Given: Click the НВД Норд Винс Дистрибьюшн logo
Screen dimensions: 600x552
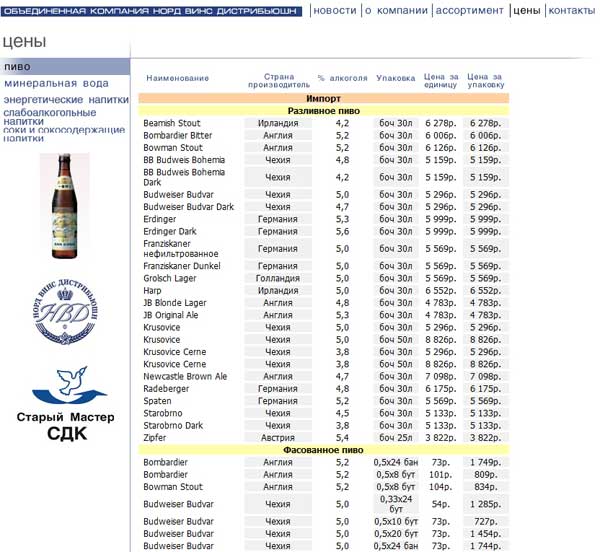Looking at the screenshot, I should click(65, 310).
